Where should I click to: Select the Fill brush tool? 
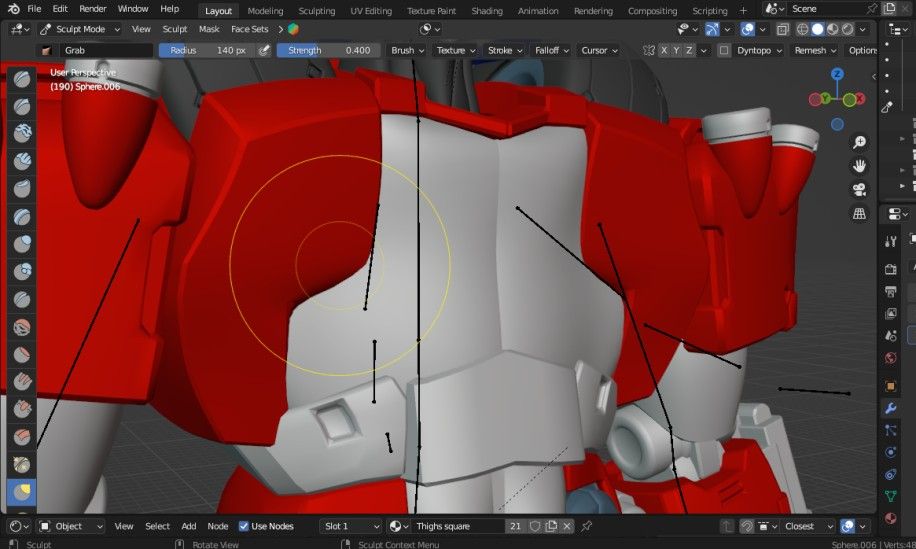pyautogui.click(x=22, y=381)
